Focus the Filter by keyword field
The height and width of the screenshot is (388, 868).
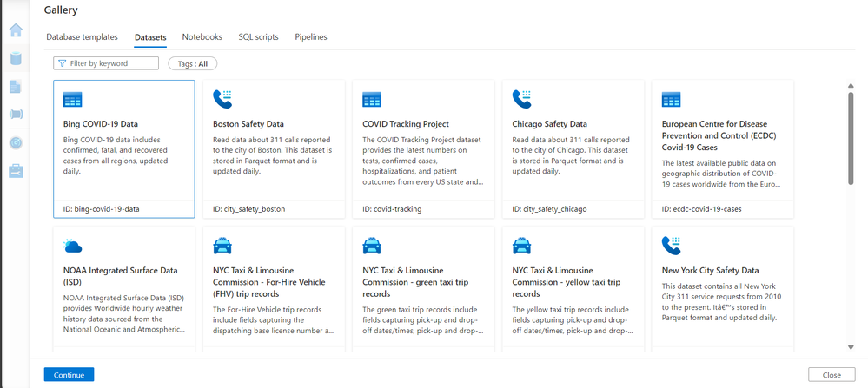pos(106,63)
